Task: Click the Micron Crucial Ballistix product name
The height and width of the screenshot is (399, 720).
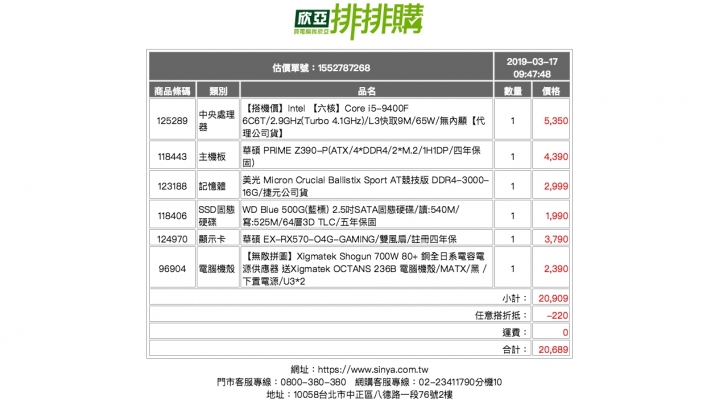Action: click(366, 186)
